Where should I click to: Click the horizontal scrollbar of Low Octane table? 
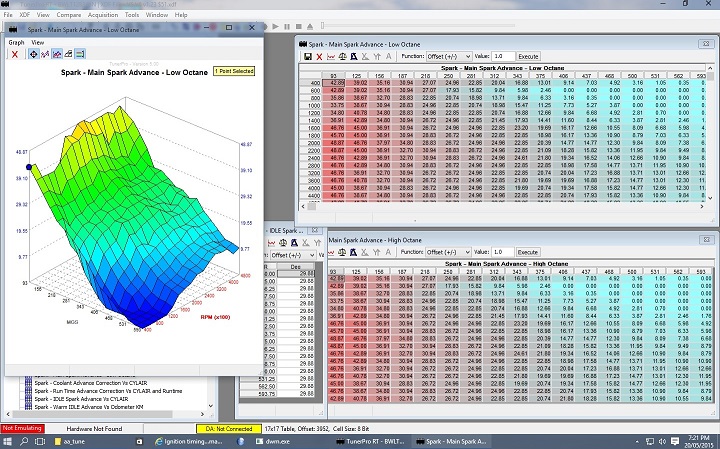click(502, 207)
